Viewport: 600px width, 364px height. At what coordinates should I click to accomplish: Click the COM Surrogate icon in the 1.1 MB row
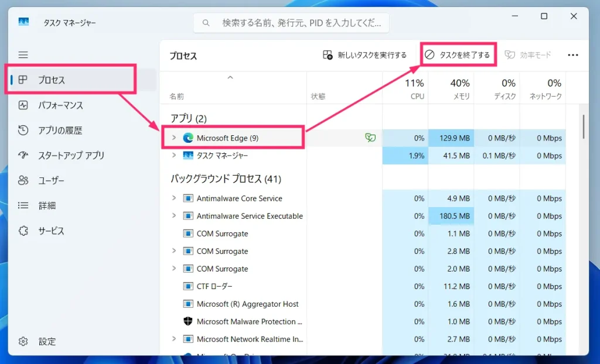coord(188,233)
